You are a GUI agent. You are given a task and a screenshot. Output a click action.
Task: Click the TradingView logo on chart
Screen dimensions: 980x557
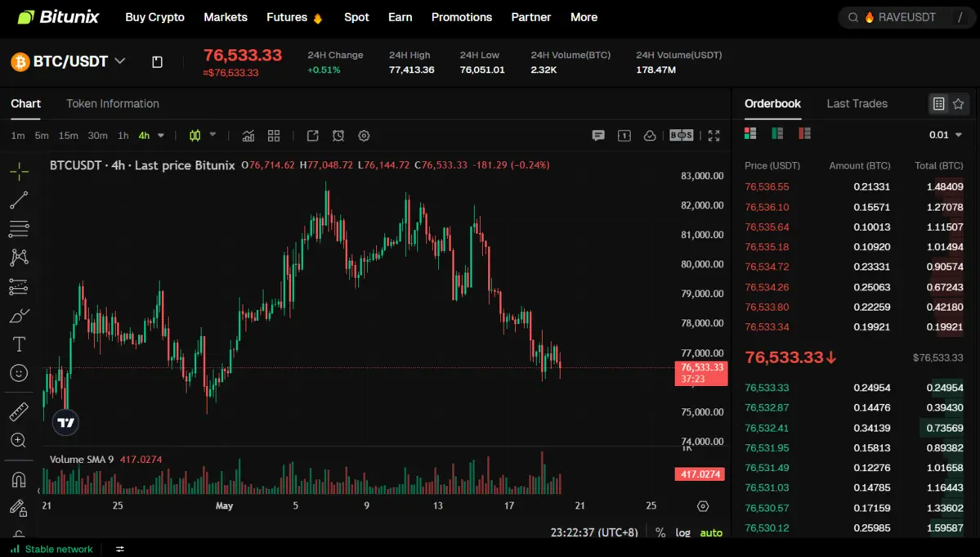click(65, 423)
